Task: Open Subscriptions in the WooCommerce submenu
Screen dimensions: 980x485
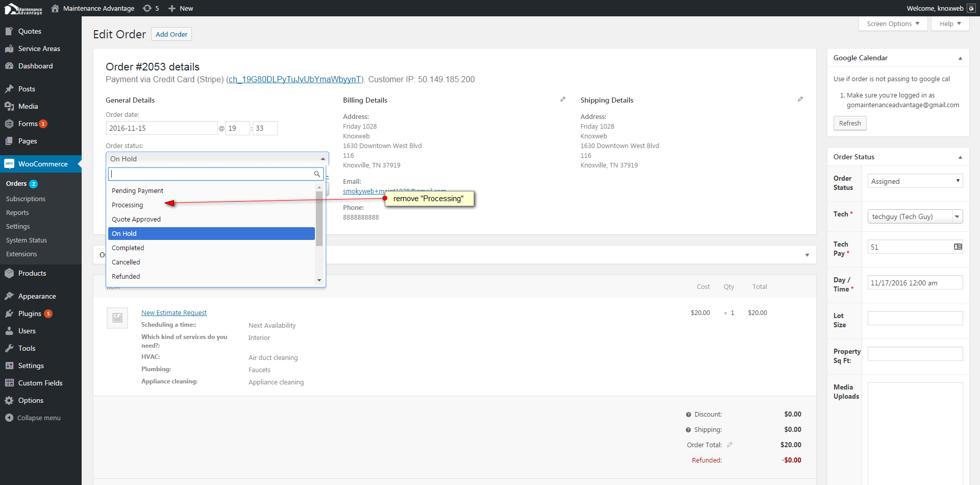Action: pos(26,199)
